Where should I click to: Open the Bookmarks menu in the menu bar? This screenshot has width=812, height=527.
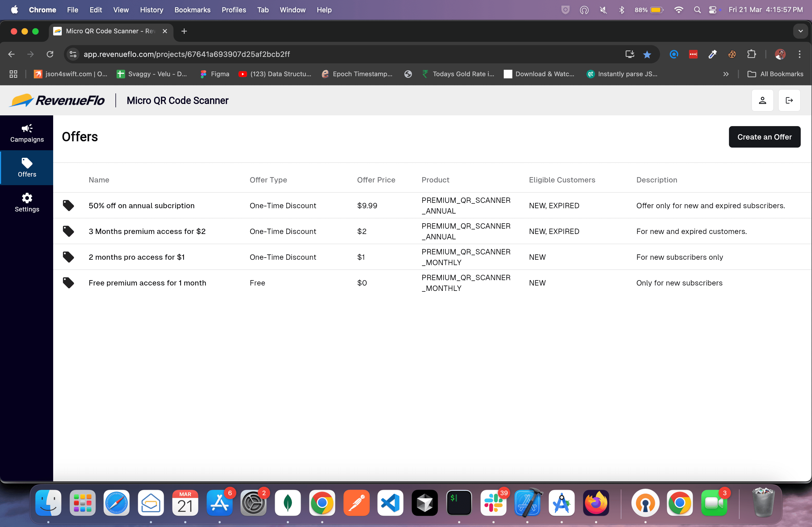pyautogui.click(x=193, y=10)
